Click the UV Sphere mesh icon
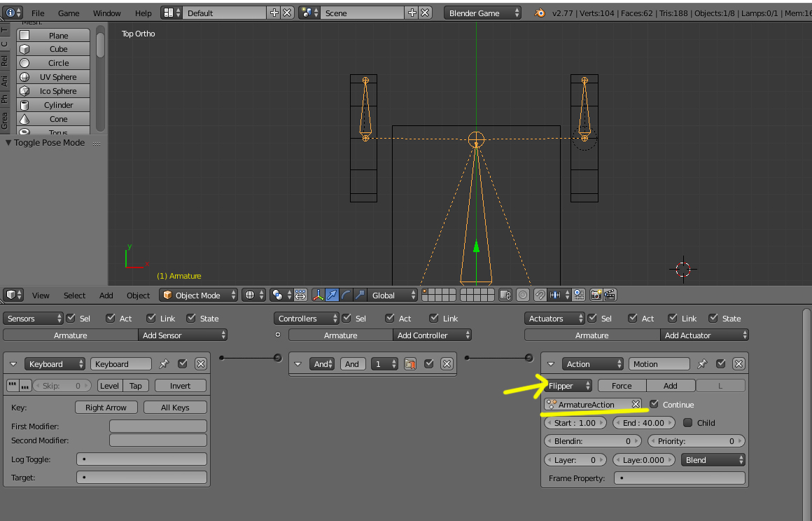The image size is (812, 521). coord(24,77)
